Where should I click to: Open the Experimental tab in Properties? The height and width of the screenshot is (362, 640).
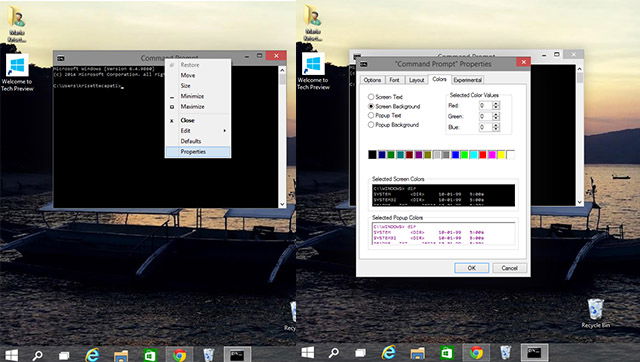coord(468,80)
